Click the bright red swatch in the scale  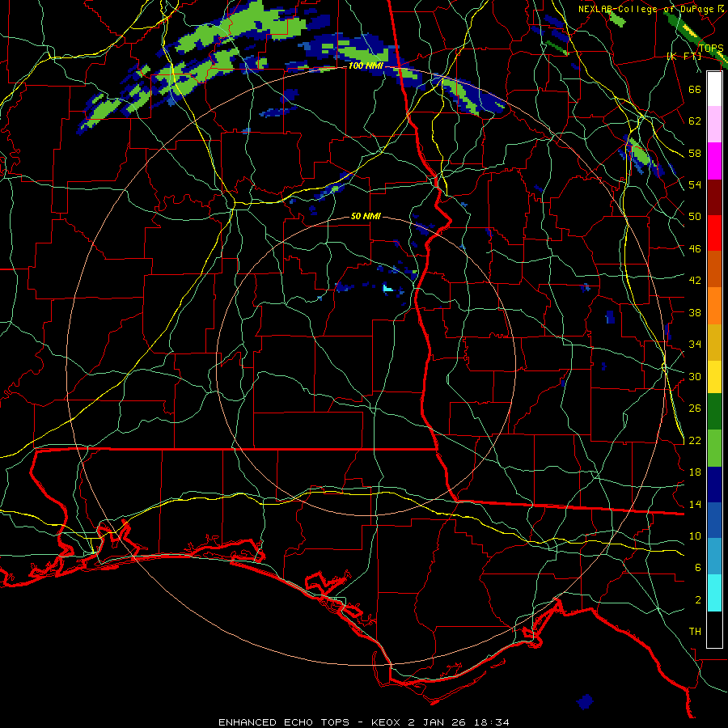pyautogui.click(x=714, y=233)
